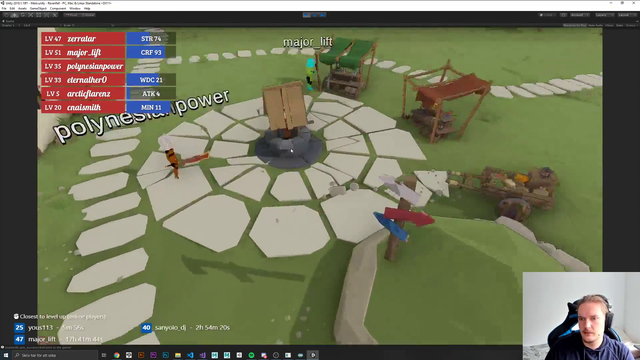
Task: Click the Pause button in Unity
Action: tap(315, 15)
